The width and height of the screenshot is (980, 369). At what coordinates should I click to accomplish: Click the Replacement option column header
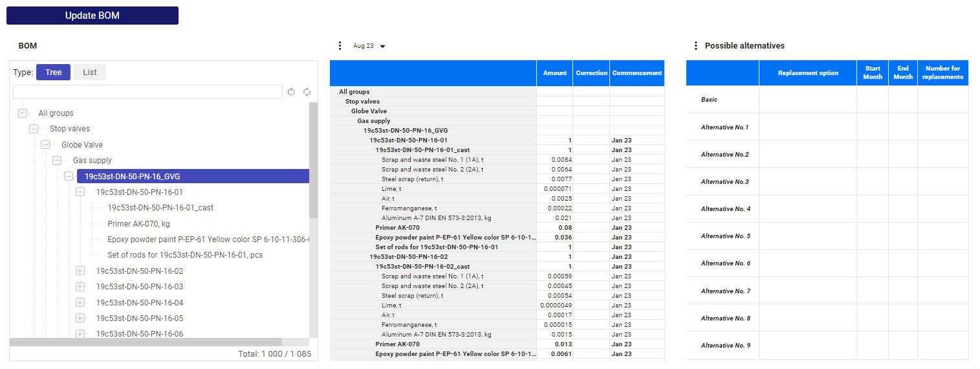pyautogui.click(x=808, y=73)
